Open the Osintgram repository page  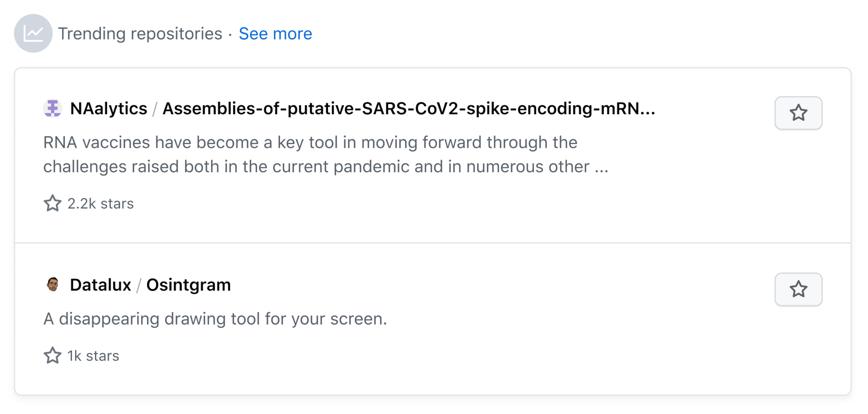[x=189, y=285]
